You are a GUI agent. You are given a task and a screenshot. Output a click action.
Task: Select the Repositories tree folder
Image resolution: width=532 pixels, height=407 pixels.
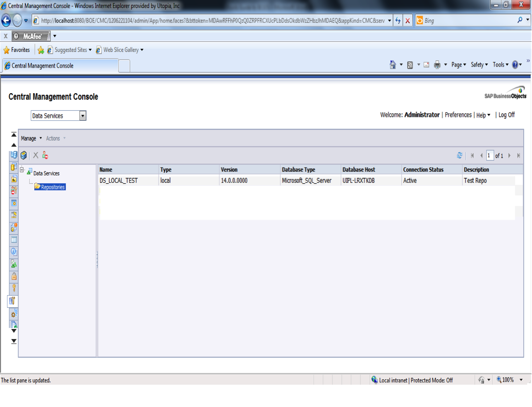50,187
